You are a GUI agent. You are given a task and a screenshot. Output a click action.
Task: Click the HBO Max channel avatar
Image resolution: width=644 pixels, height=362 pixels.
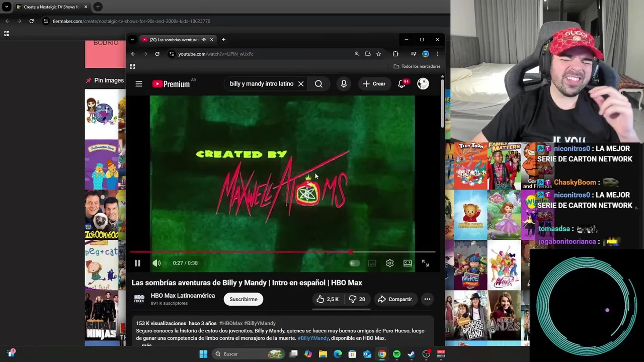click(139, 299)
